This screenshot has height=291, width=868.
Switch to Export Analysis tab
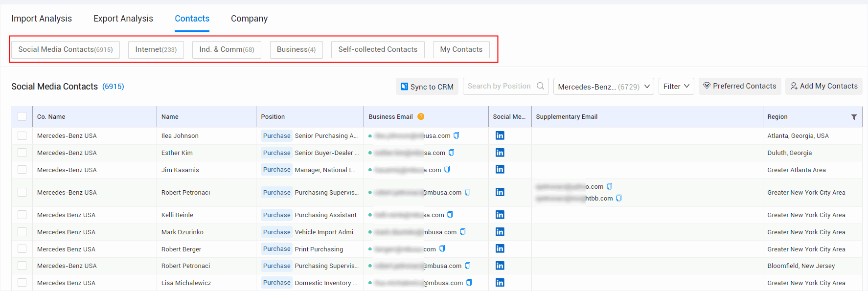point(123,19)
